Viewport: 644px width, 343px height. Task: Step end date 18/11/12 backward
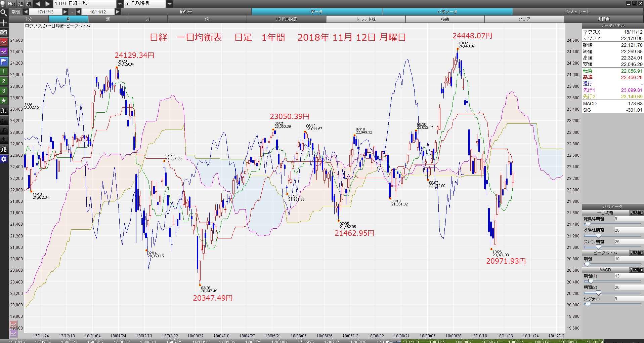point(78,12)
